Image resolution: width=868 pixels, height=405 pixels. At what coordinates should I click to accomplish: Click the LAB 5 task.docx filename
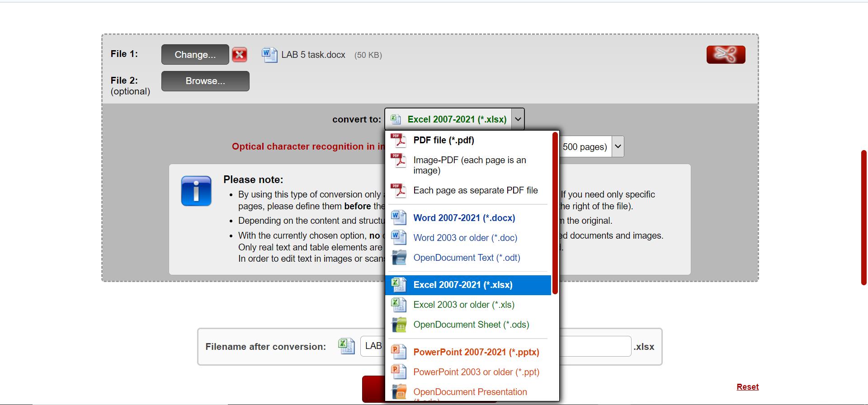click(x=313, y=55)
